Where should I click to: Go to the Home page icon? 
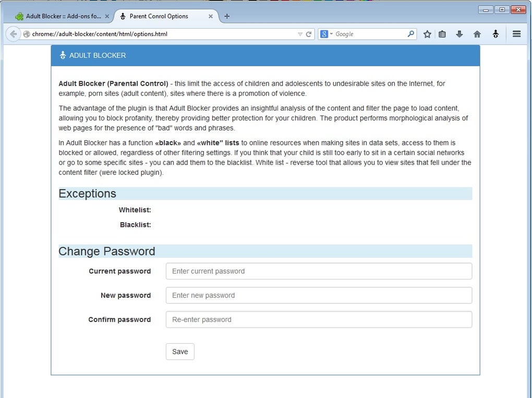[x=477, y=34]
